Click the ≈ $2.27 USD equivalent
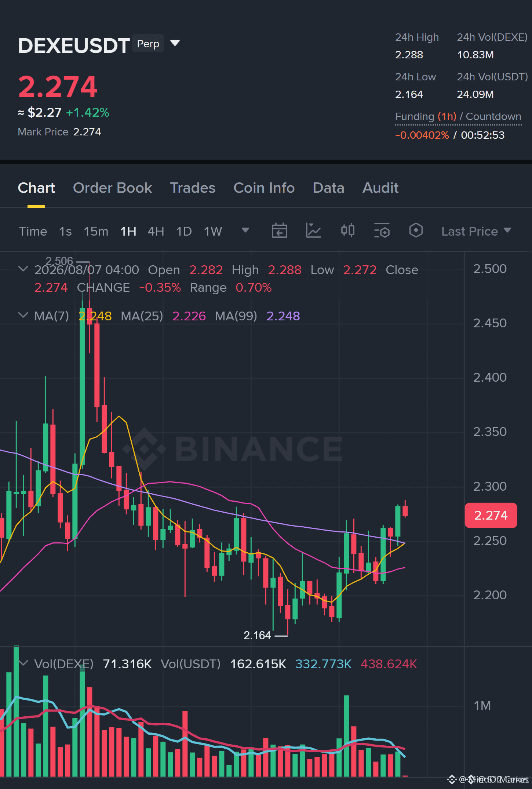 40,112
